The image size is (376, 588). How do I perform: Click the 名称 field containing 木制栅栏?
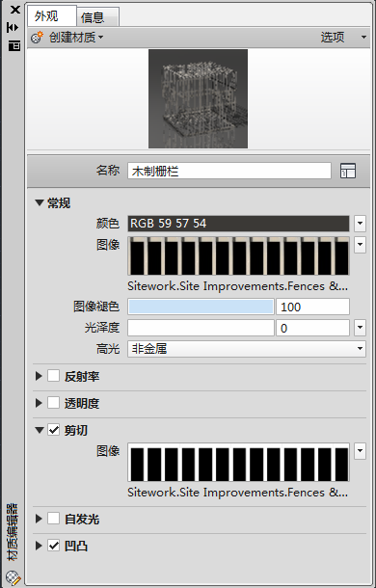coord(228,171)
